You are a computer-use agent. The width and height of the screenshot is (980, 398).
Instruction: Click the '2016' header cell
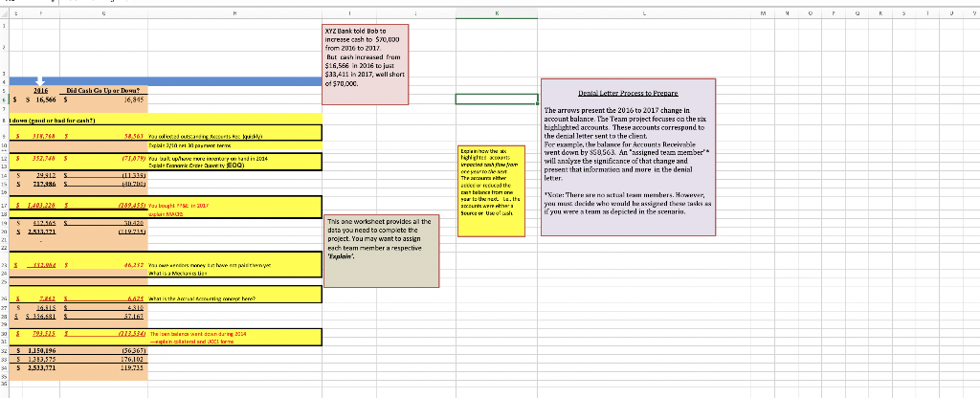tap(40, 91)
